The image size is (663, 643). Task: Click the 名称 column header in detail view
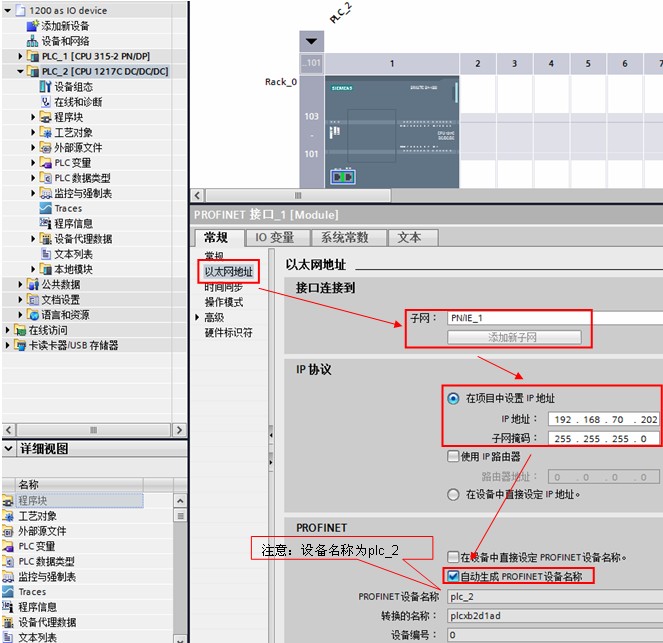pyautogui.click(x=79, y=484)
